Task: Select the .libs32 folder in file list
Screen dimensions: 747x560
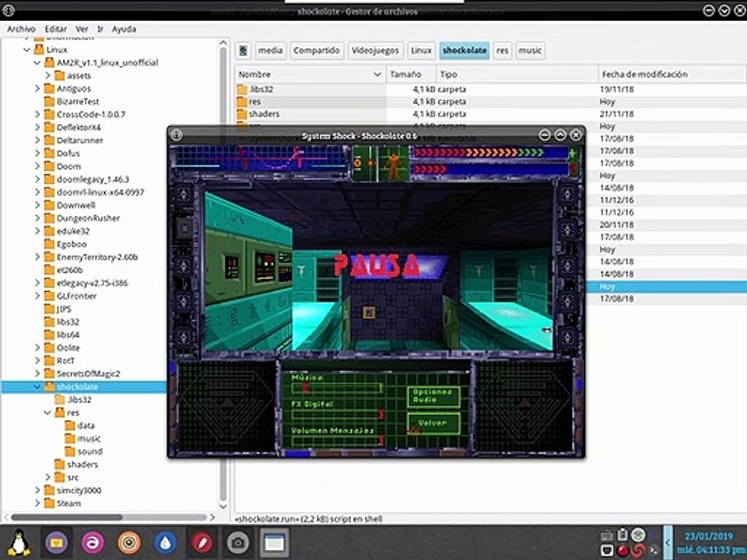Action: click(x=256, y=89)
